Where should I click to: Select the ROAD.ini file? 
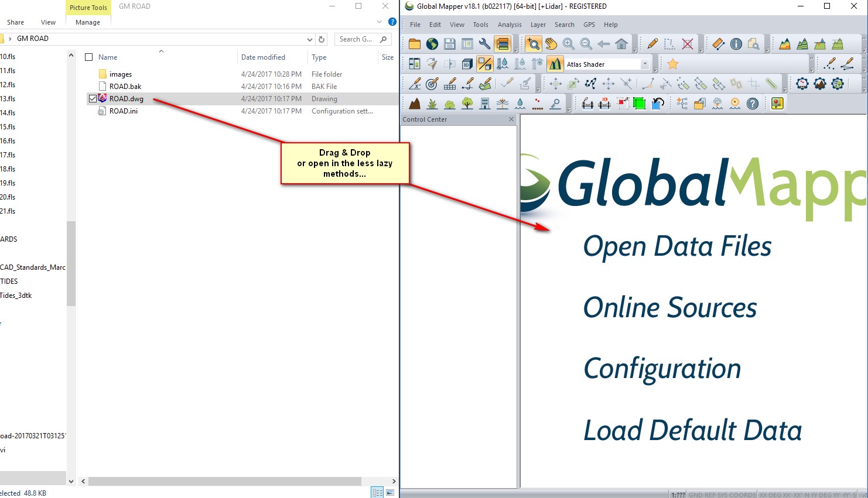[x=124, y=111]
